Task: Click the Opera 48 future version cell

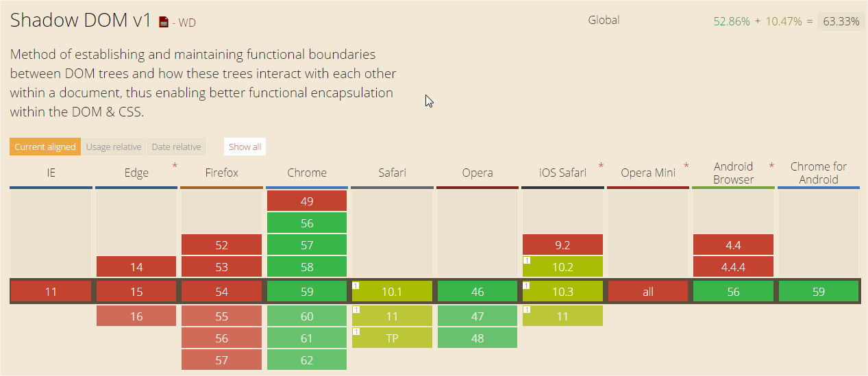Action: [x=478, y=338]
